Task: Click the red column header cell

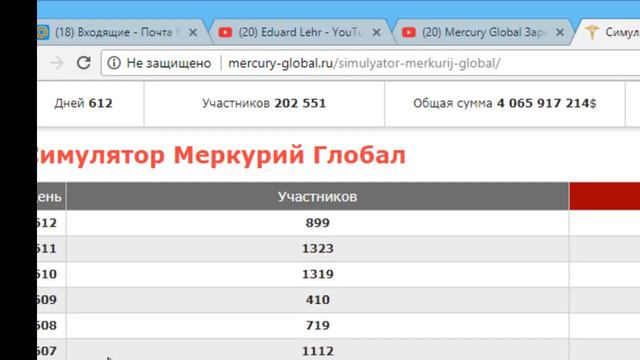Action: point(604,196)
